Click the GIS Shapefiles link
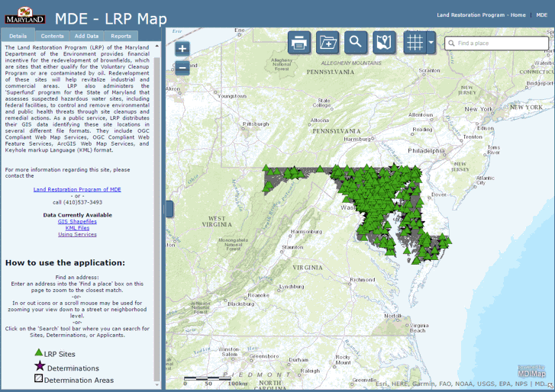555x392 pixels. pos(77,221)
